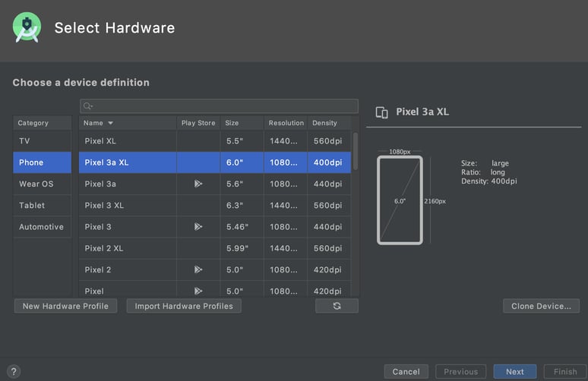Select the Pixel 2 XL device

[215, 248]
